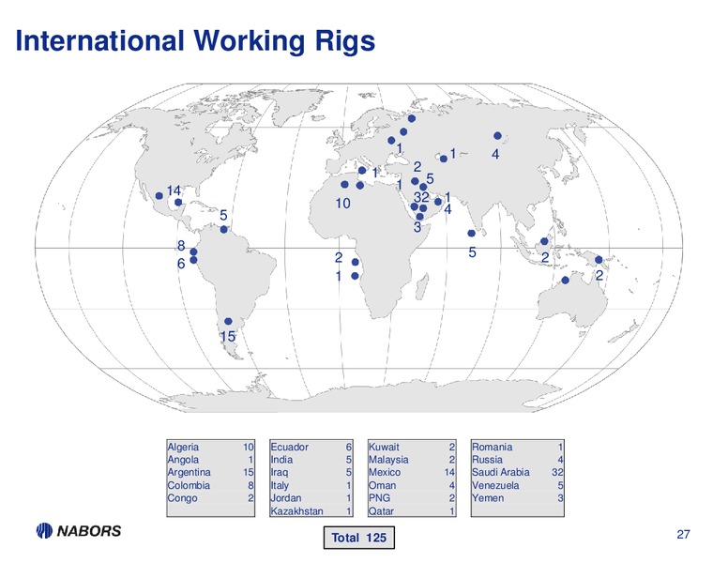This screenshot has width=728, height=563.
Task: Click the Argentina label in table
Action: tap(189, 472)
